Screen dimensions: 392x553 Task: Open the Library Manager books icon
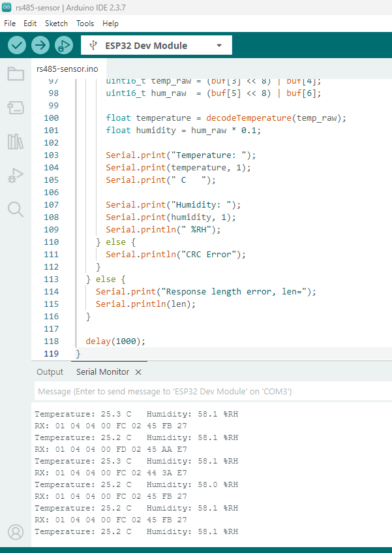point(16,142)
